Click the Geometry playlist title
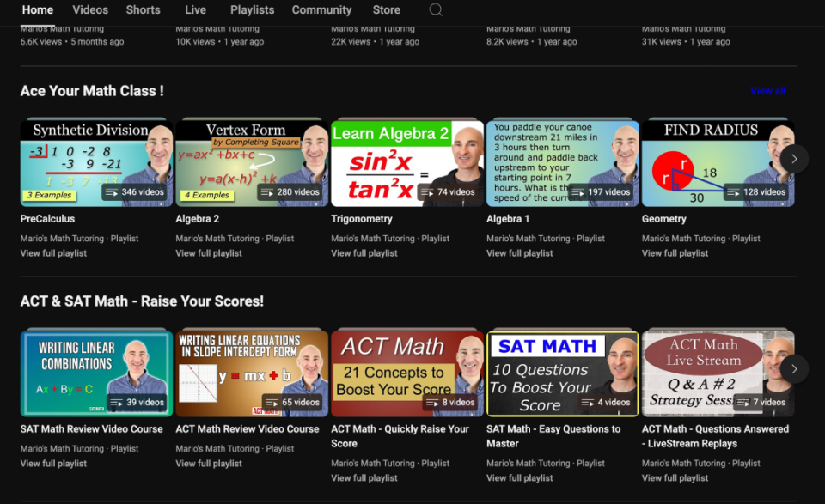This screenshot has height=504, width=825. (664, 219)
